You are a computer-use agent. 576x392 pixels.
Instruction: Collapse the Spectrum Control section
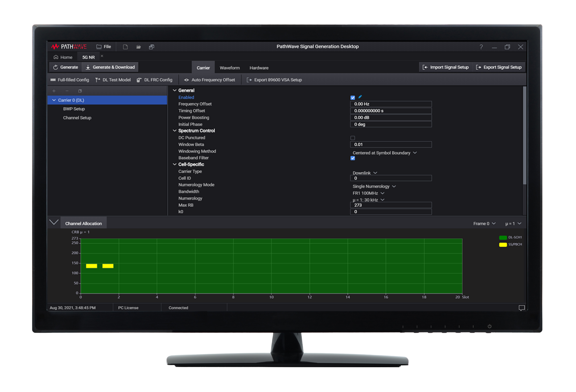175,131
